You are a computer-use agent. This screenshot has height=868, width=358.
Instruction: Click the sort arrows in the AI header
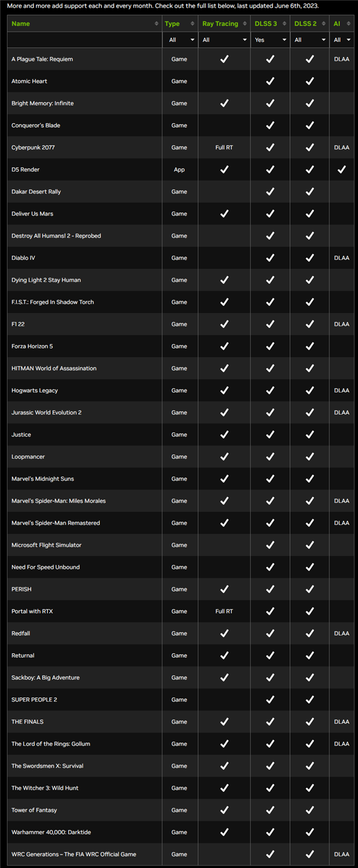tap(349, 24)
